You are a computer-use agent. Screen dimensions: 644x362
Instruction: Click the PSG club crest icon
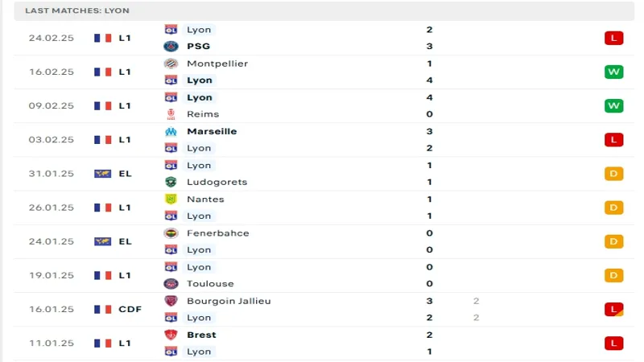[x=171, y=47]
